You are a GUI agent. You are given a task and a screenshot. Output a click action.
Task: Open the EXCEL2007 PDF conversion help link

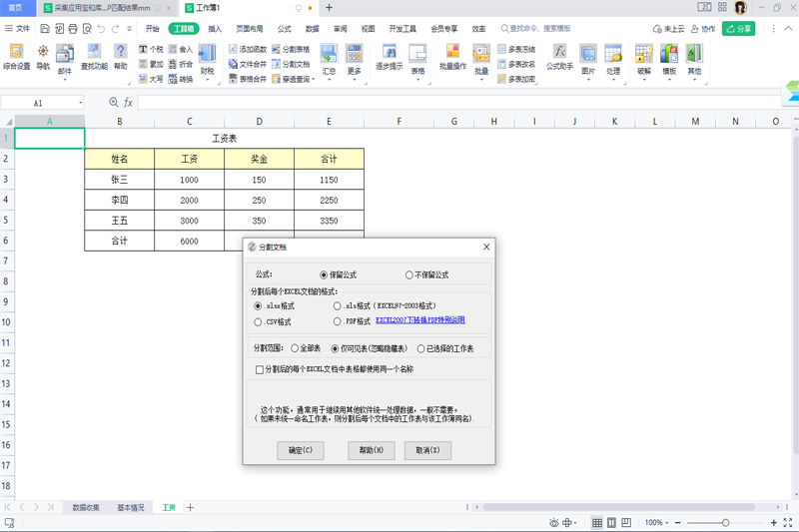tap(419, 320)
